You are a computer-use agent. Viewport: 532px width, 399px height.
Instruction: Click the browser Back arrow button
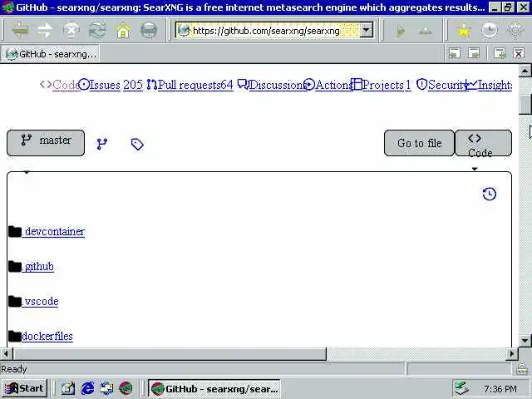(x=20, y=31)
